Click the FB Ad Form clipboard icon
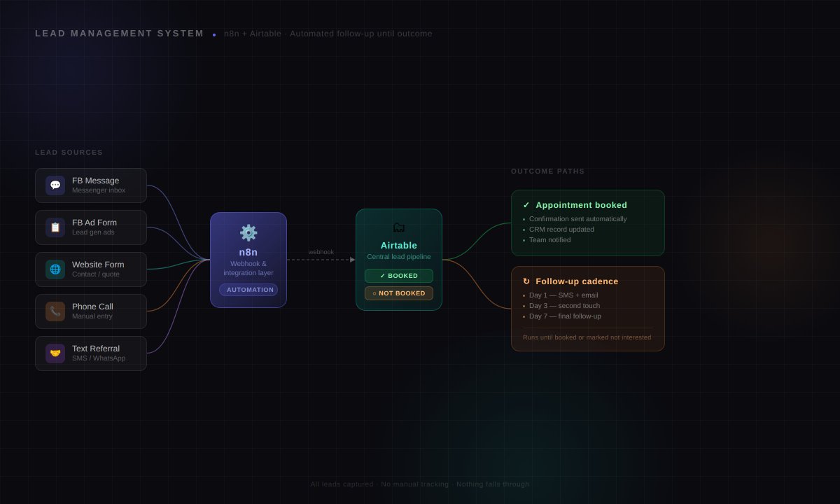This screenshot has width=840, height=504. (55, 227)
